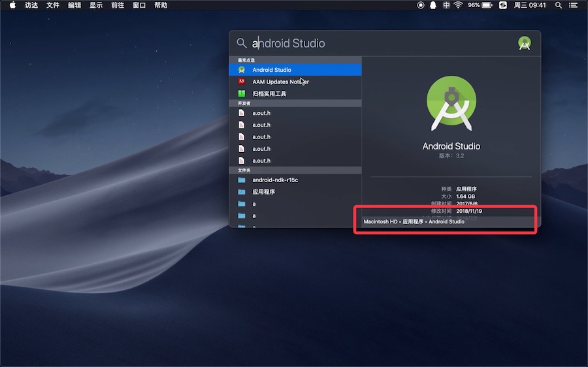Switch input method via 中 icon
This screenshot has height=367, width=588.
(446, 5)
